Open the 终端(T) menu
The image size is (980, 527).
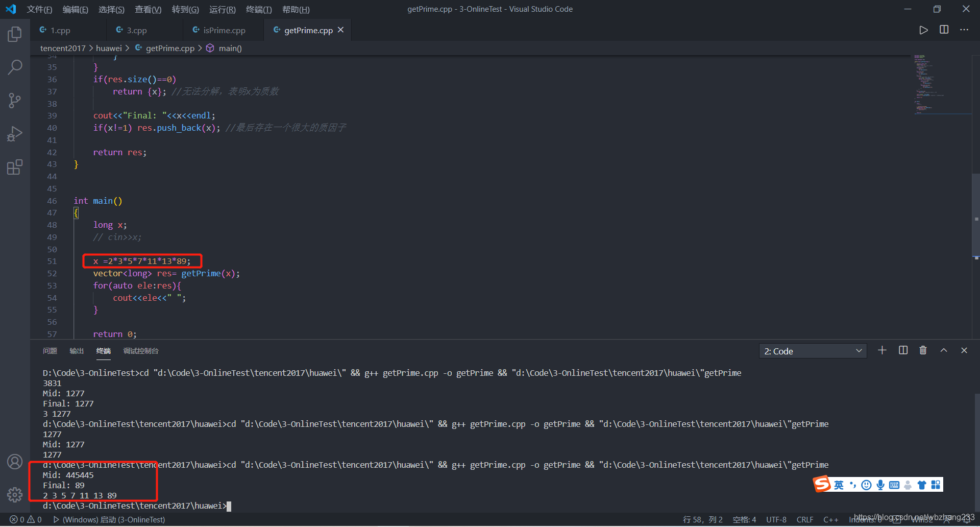(259, 9)
